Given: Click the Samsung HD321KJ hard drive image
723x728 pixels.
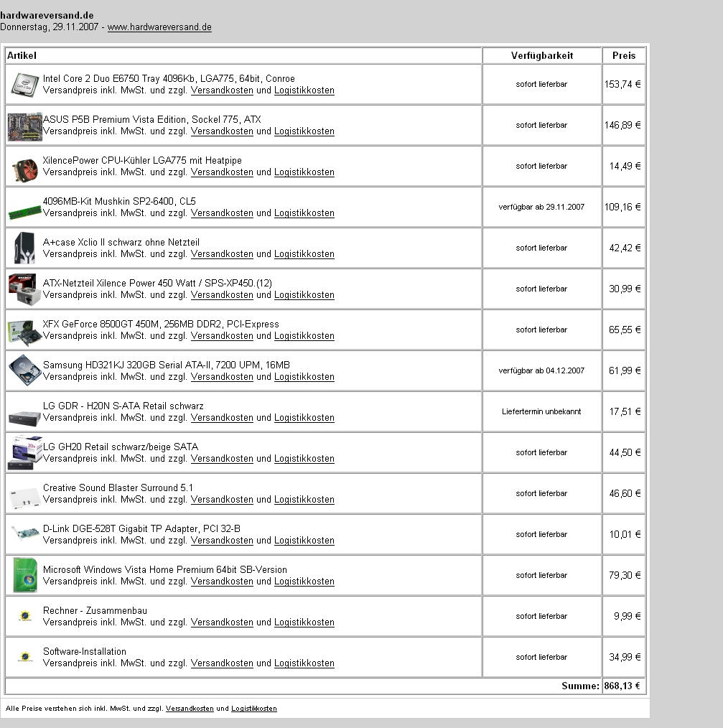Looking at the screenshot, I should [x=25, y=370].
